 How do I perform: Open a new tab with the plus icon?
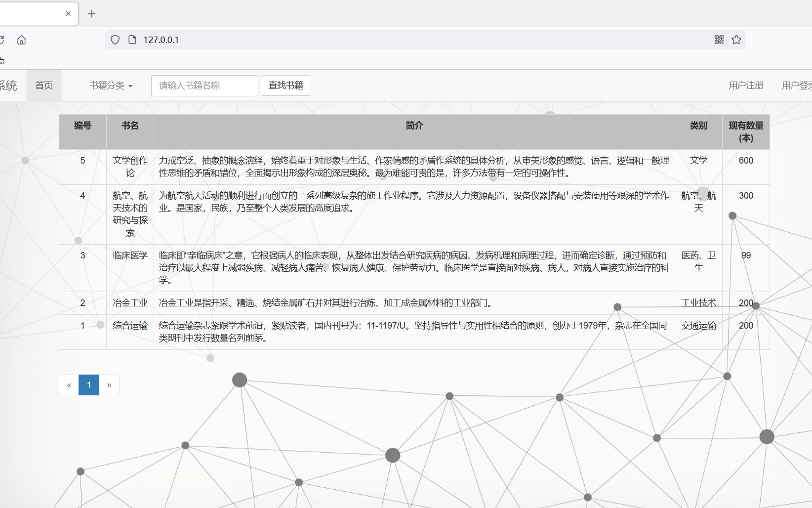pyautogui.click(x=91, y=14)
